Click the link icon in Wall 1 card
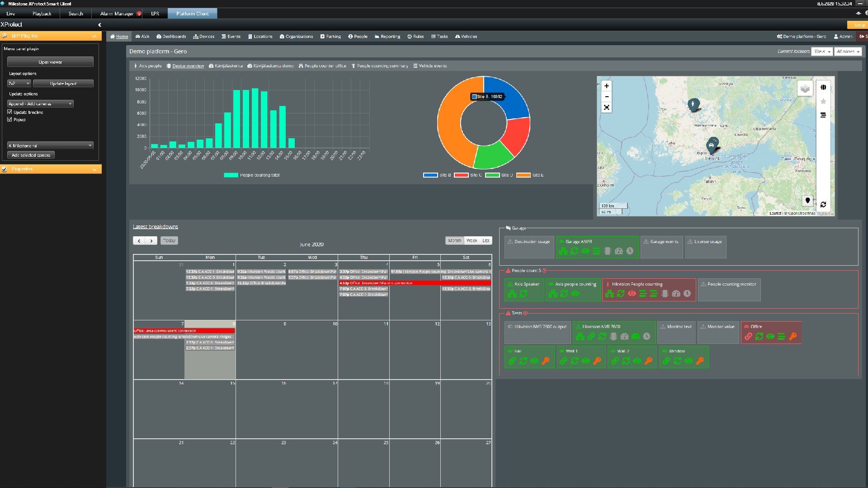This screenshot has width=868, height=488. click(563, 361)
